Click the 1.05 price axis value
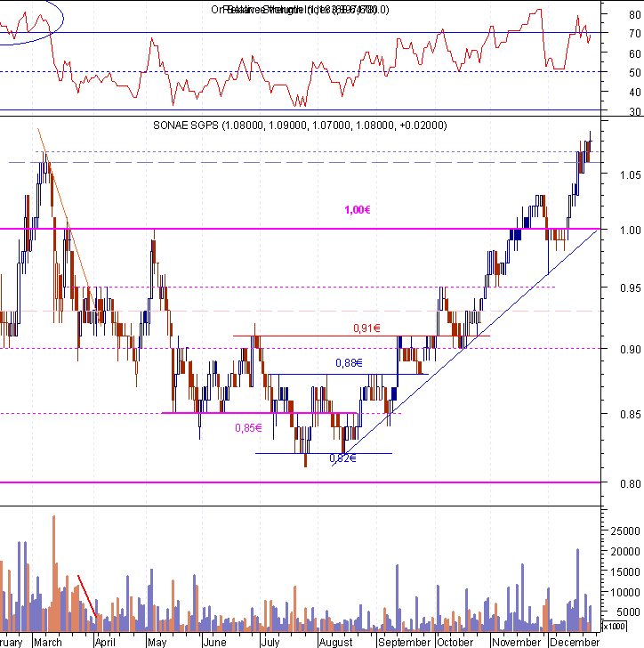644x648 pixels. [631, 174]
